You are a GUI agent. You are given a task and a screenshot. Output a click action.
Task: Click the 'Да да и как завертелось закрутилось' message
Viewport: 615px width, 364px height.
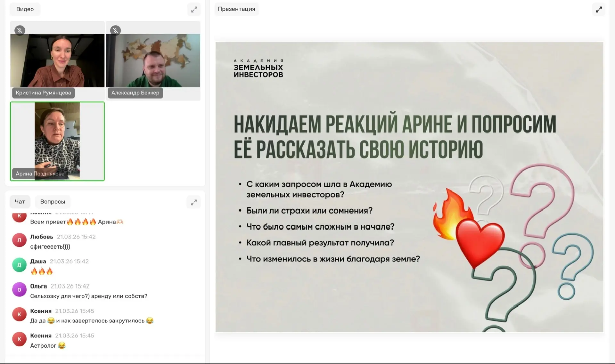(92, 321)
